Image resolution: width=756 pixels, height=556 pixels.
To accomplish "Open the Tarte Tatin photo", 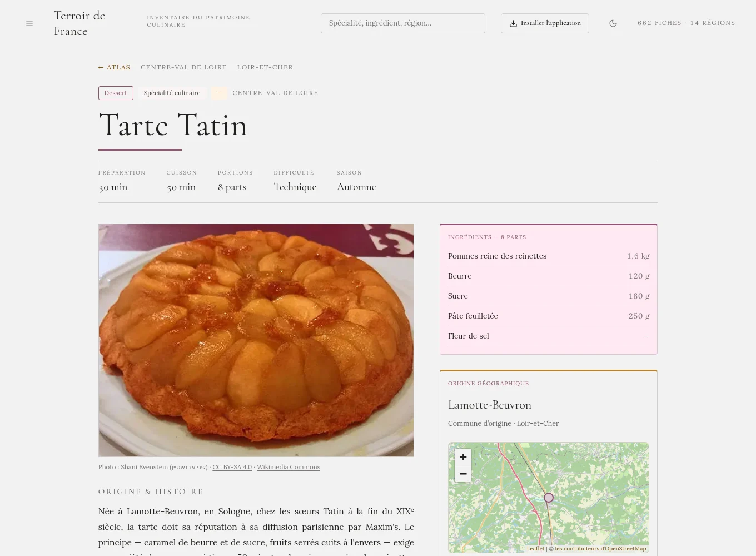I will [x=256, y=340].
